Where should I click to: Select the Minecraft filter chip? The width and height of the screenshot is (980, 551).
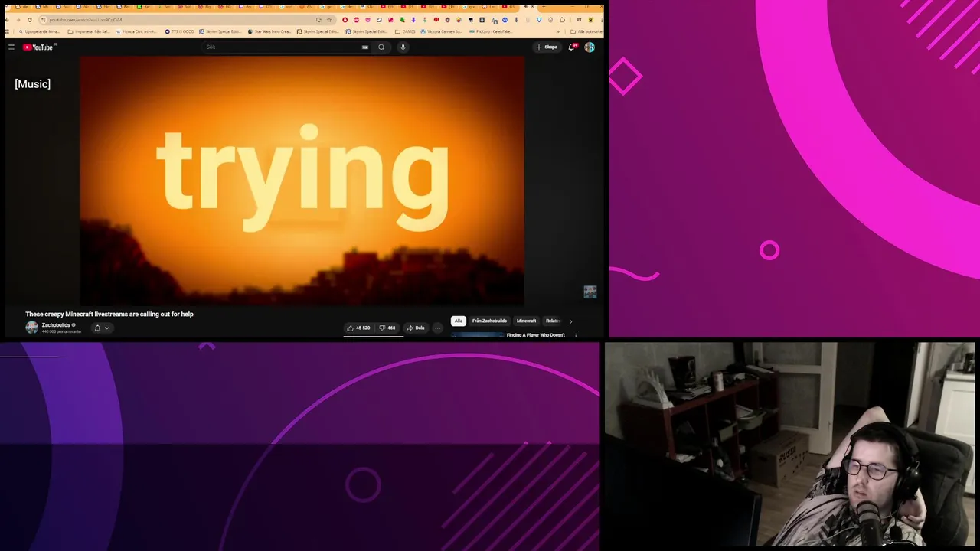526,321
